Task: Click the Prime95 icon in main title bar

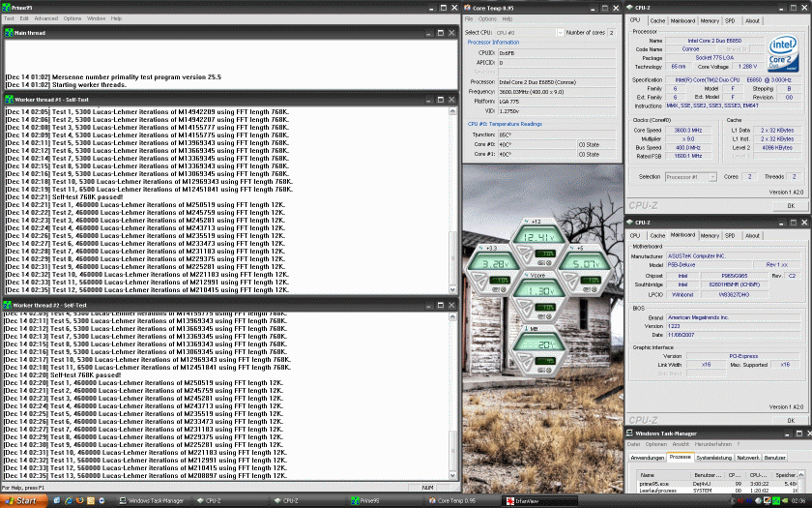Action: 6,8
